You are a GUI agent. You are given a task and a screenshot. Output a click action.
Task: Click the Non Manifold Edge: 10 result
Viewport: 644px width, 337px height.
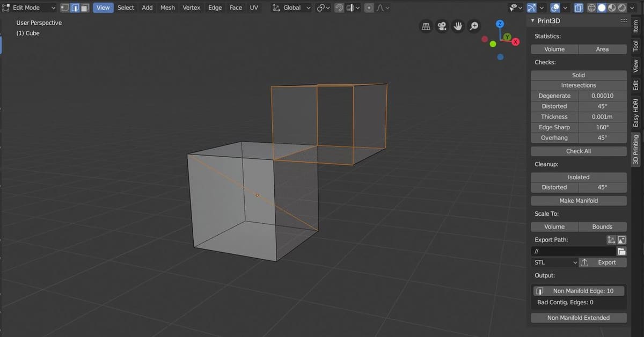tap(579, 291)
